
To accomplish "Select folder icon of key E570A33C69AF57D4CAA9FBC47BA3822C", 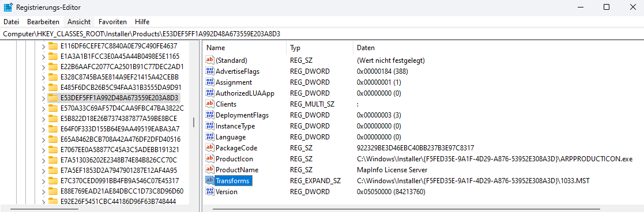I will tap(52, 108).
